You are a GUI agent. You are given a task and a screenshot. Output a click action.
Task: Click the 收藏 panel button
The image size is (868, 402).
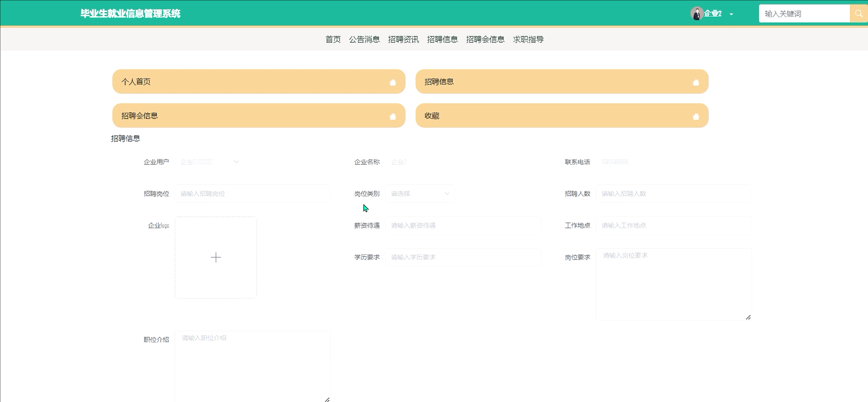point(562,116)
